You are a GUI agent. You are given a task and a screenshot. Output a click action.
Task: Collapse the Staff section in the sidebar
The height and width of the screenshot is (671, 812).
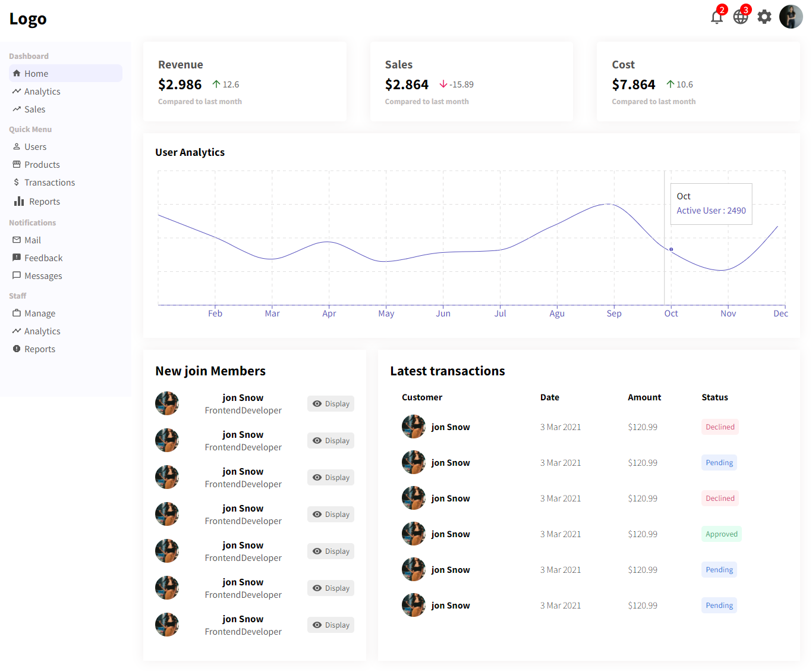[17, 296]
